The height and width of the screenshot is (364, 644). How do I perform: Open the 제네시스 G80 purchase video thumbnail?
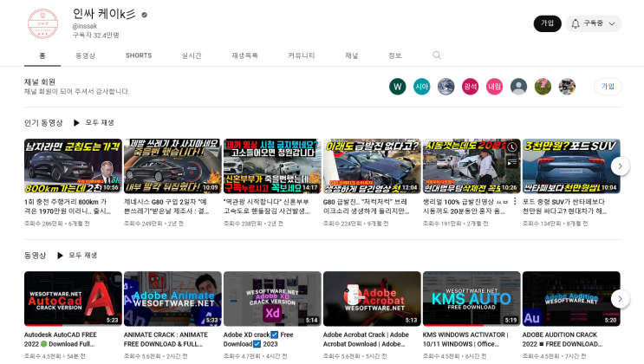pos(172,166)
